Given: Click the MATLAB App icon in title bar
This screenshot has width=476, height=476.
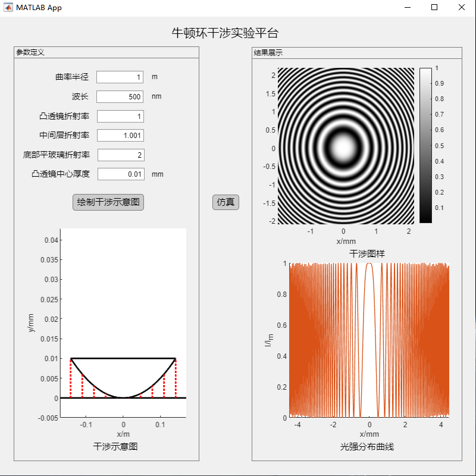Looking at the screenshot, I should [x=8, y=7].
